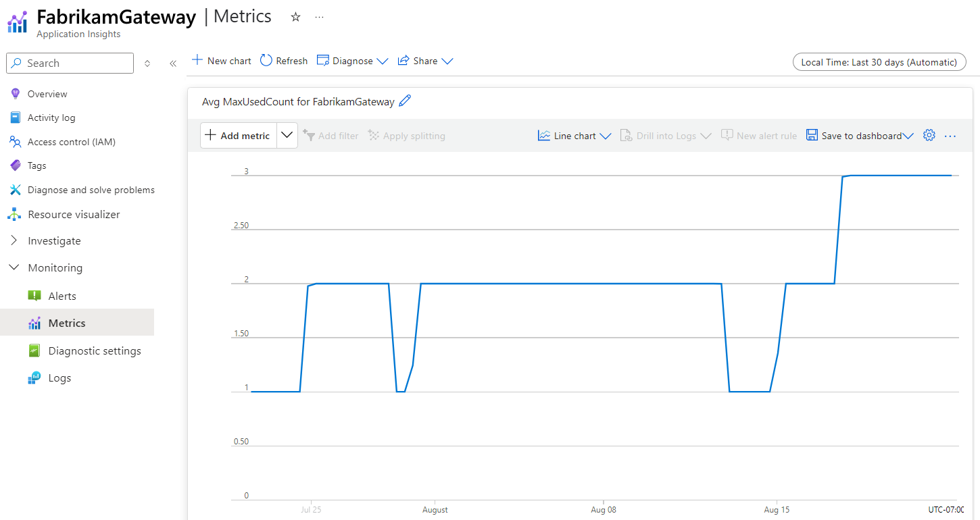Open the ellipsis menu on the chart toolbar

click(x=950, y=136)
